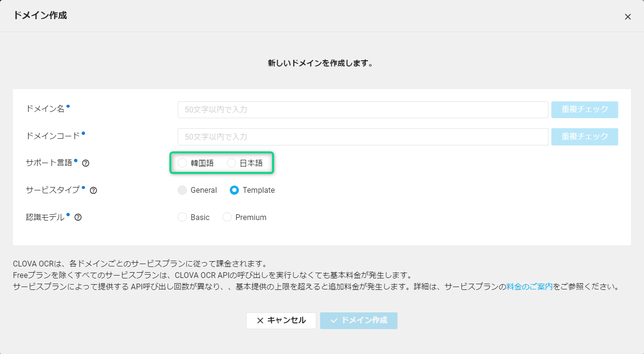
Task: Click the help icon beside サポート言語
Action: click(86, 163)
